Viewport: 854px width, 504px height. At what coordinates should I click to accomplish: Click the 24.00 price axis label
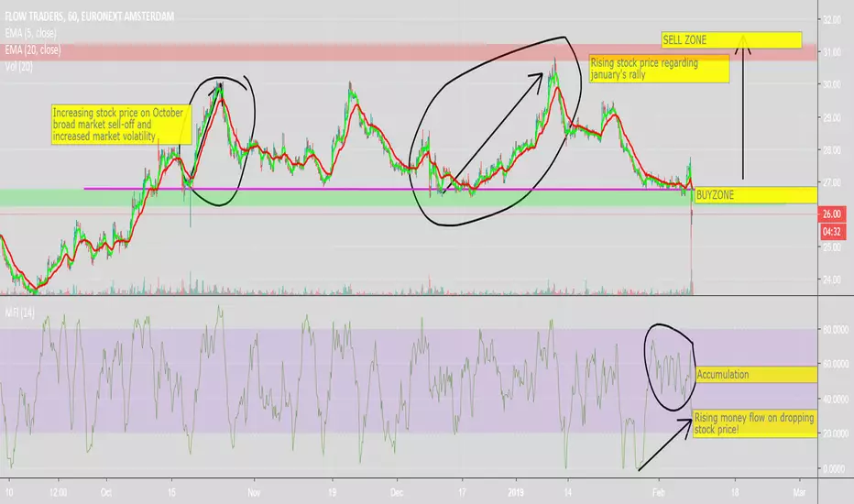[x=832, y=279]
